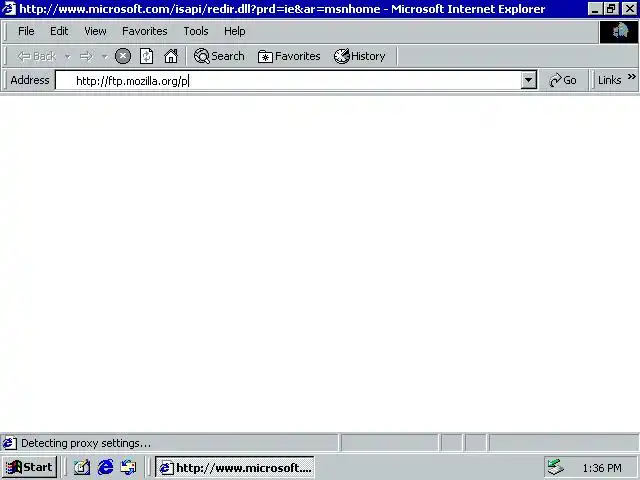Open the File menu
This screenshot has width=640, height=480.
(x=26, y=31)
